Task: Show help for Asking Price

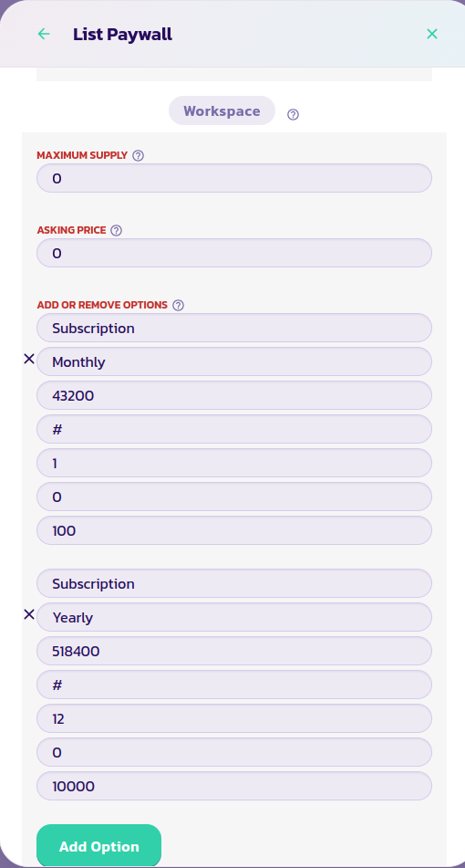Action: pyautogui.click(x=116, y=230)
